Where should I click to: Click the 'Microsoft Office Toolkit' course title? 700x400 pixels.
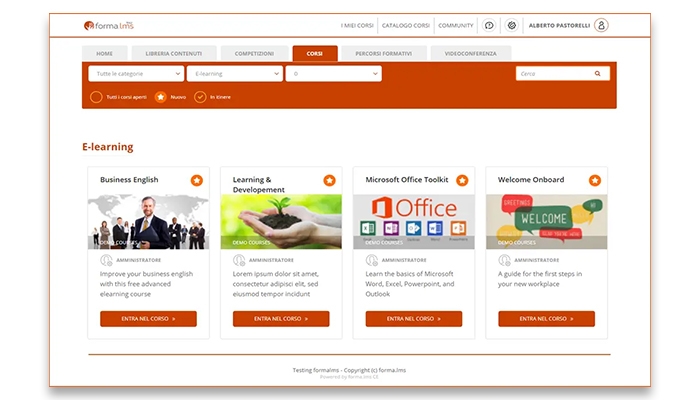407,179
